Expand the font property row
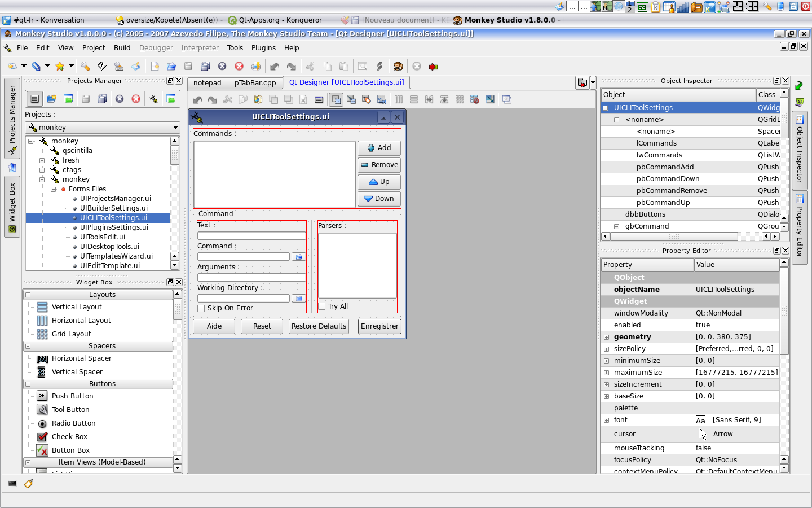 (606, 420)
